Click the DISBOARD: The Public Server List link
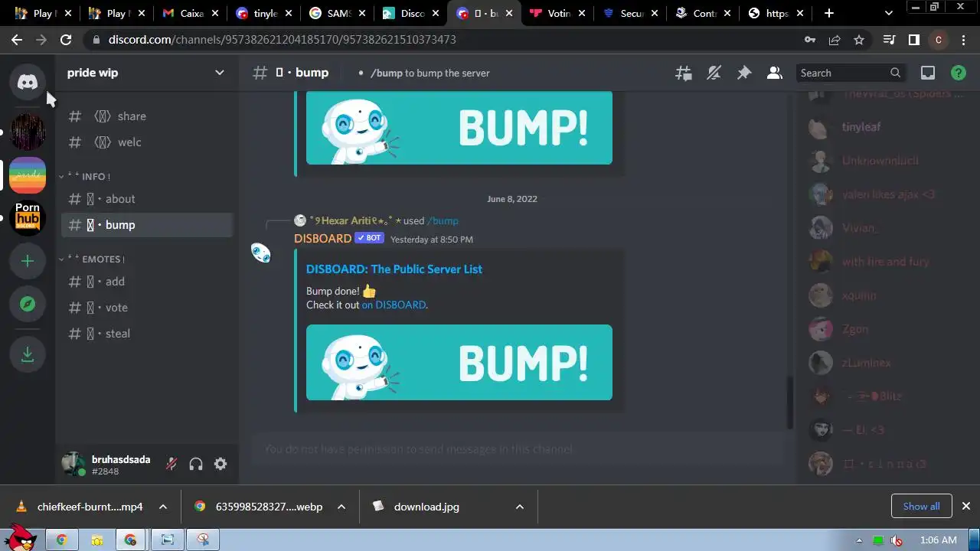The height and width of the screenshot is (551, 980). pyautogui.click(x=394, y=269)
